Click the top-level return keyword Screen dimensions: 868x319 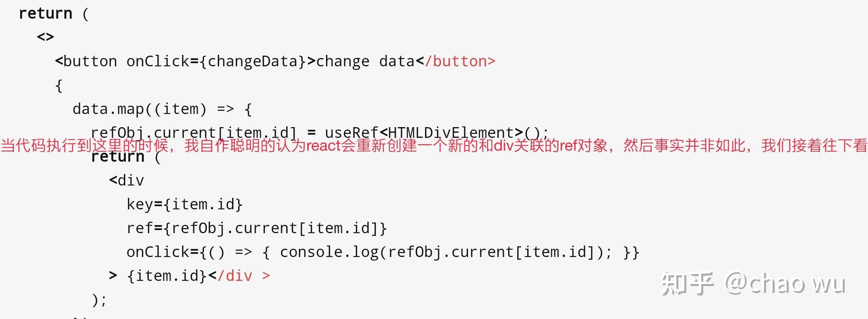pos(45,14)
